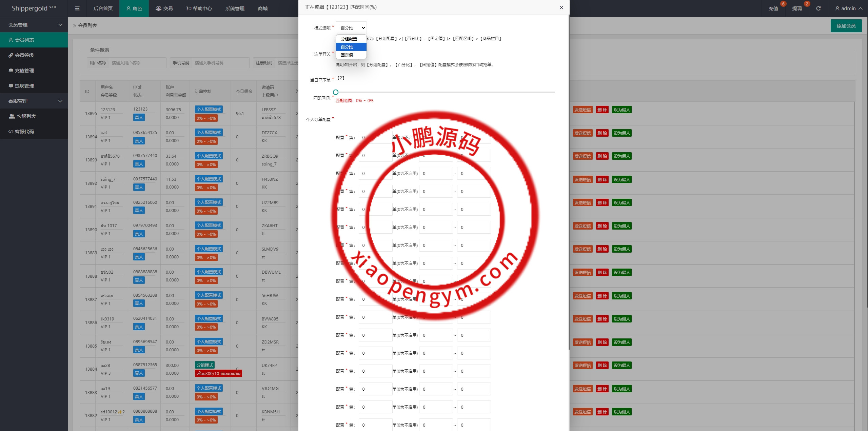Open 客服列表 in the sidebar

point(26,116)
